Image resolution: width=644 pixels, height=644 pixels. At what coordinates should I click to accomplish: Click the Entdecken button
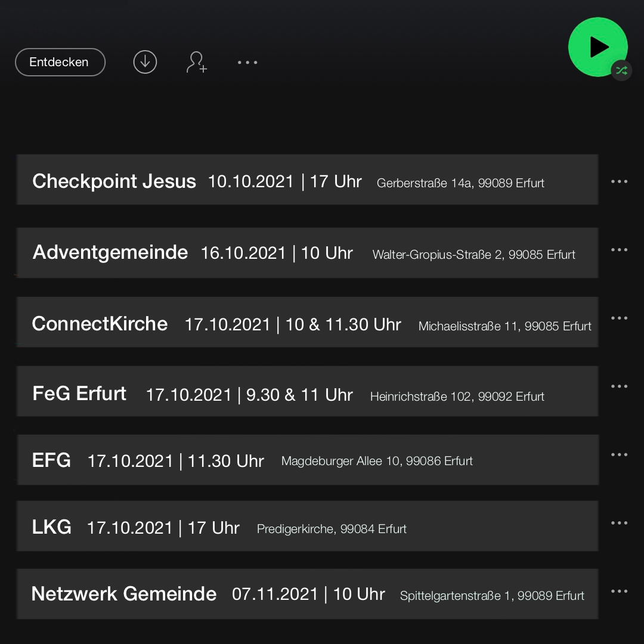pyautogui.click(x=60, y=62)
